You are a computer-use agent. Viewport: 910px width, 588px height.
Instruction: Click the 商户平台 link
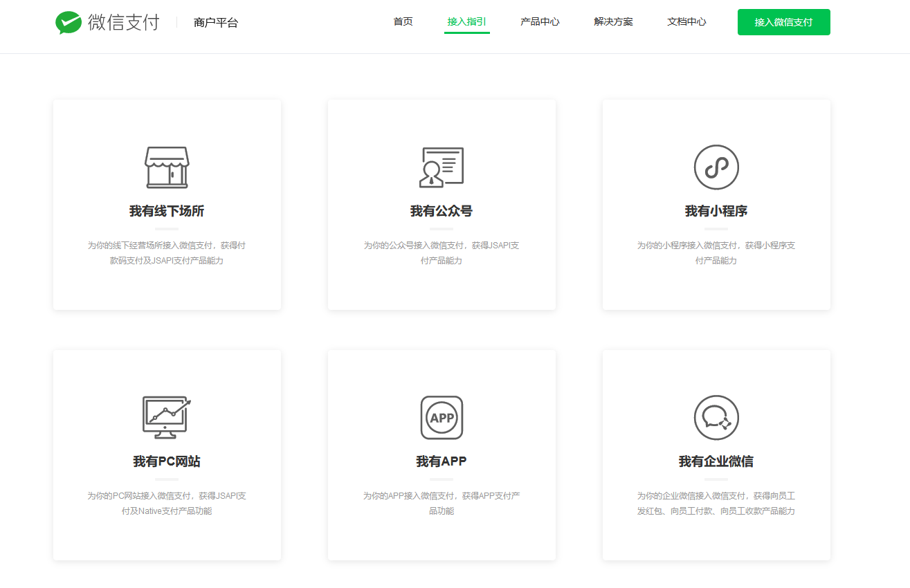[x=215, y=21]
